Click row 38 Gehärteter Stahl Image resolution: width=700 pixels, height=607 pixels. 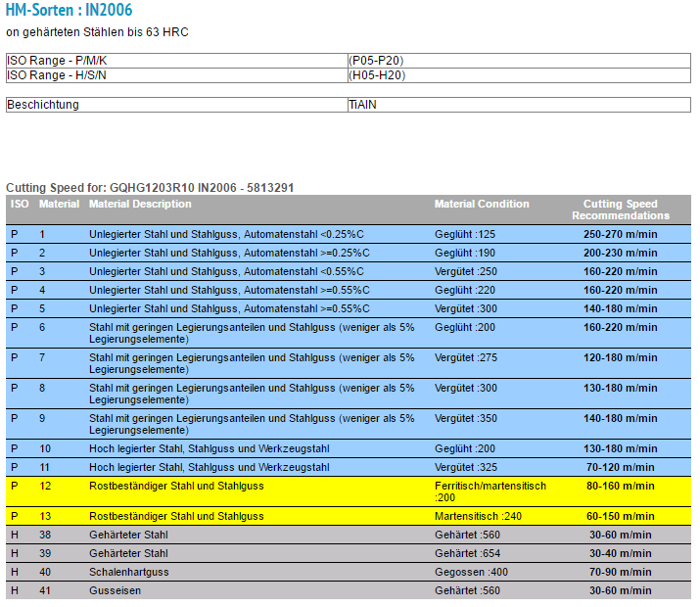point(349,536)
